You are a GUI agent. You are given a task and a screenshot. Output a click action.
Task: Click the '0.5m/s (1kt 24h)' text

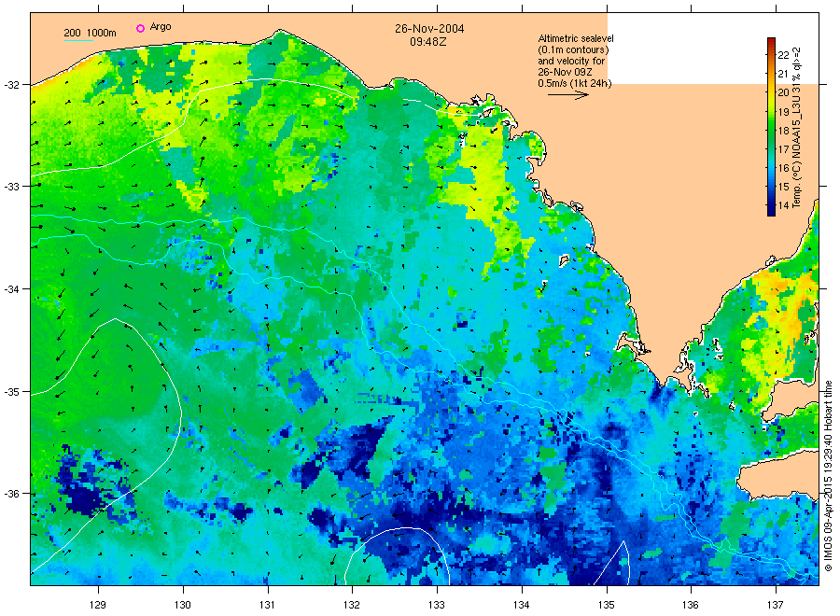tap(574, 83)
